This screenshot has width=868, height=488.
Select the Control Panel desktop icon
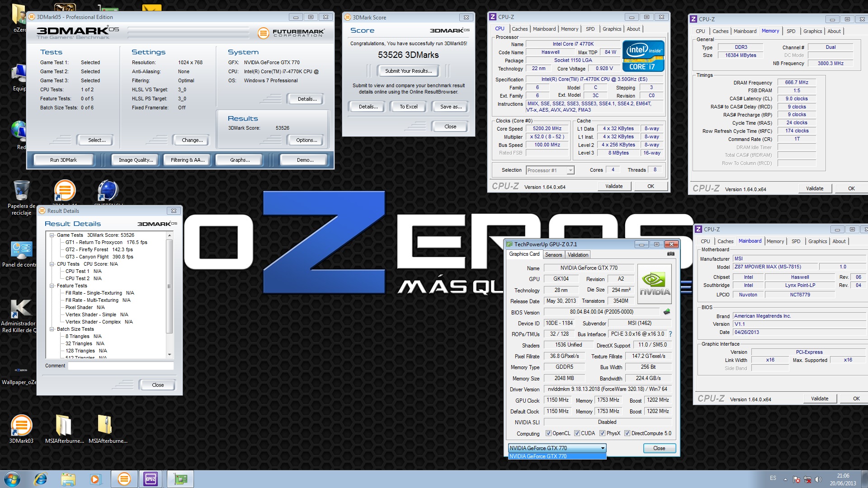pos(20,254)
